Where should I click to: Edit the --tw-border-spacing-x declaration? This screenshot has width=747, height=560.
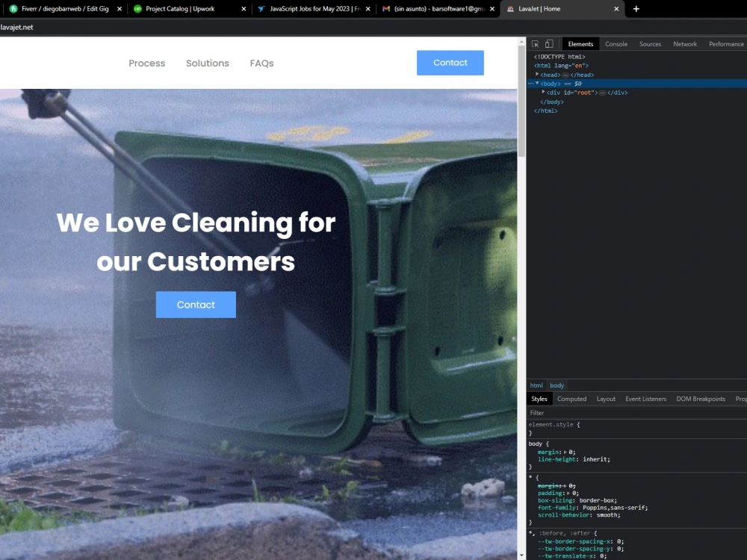click(x=580, y=541)
